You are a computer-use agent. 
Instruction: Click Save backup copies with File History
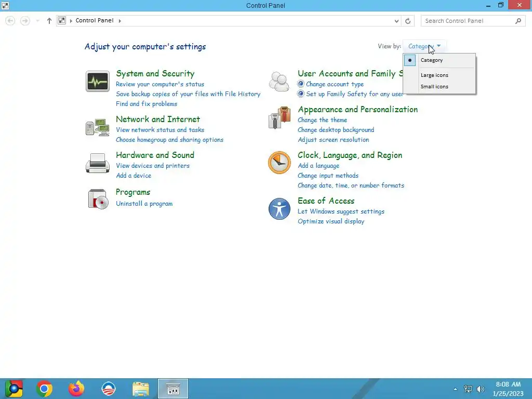pos(188,94)
